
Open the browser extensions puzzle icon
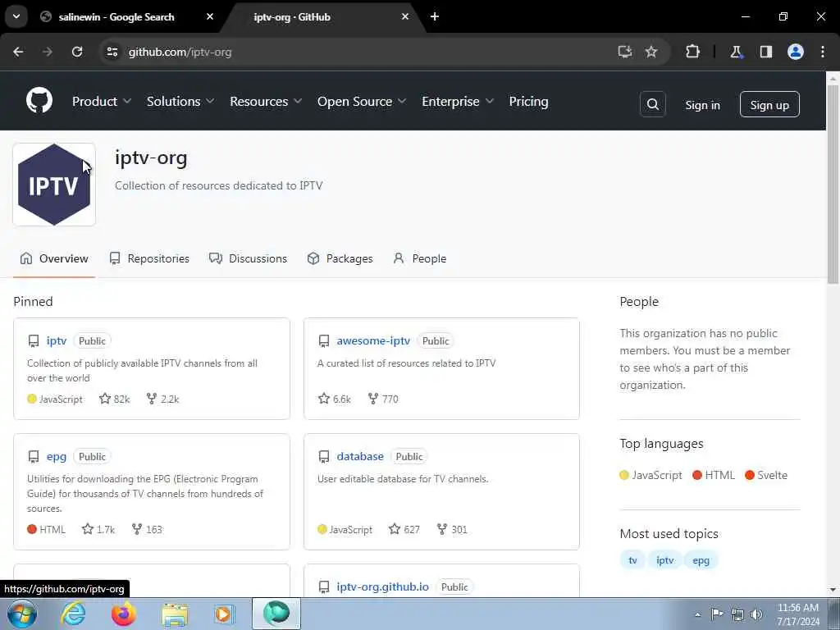point(692,52)
